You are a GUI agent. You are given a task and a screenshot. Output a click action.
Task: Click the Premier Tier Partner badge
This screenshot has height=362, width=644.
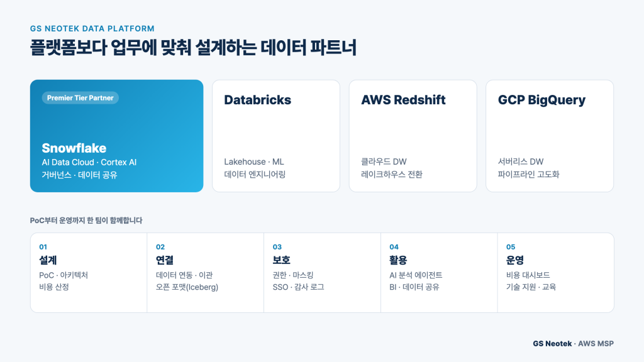[80, 97]
